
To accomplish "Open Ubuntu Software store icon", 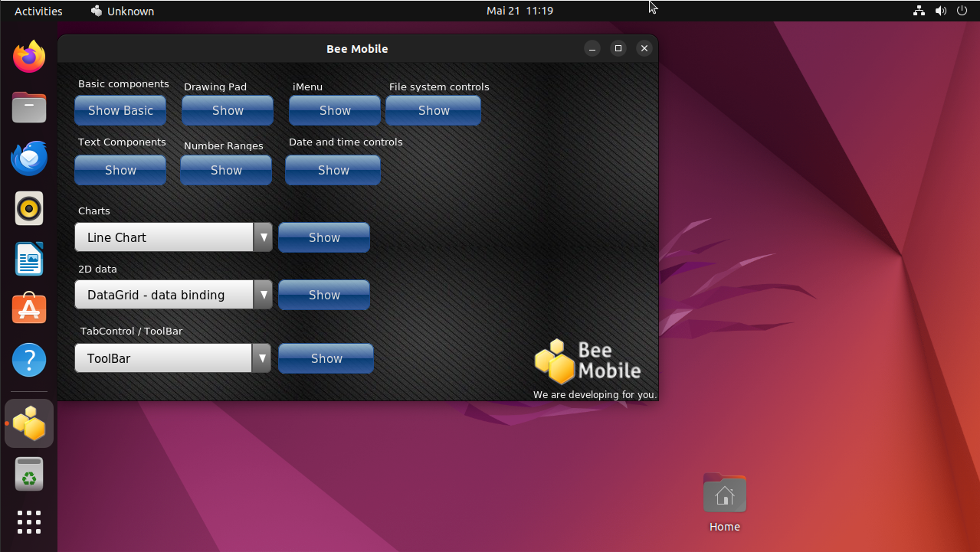I will [29, 309].
